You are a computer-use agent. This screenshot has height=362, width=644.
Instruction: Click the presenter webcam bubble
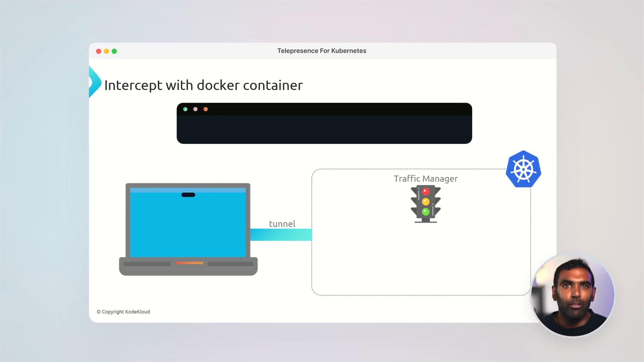pos(572,295)
